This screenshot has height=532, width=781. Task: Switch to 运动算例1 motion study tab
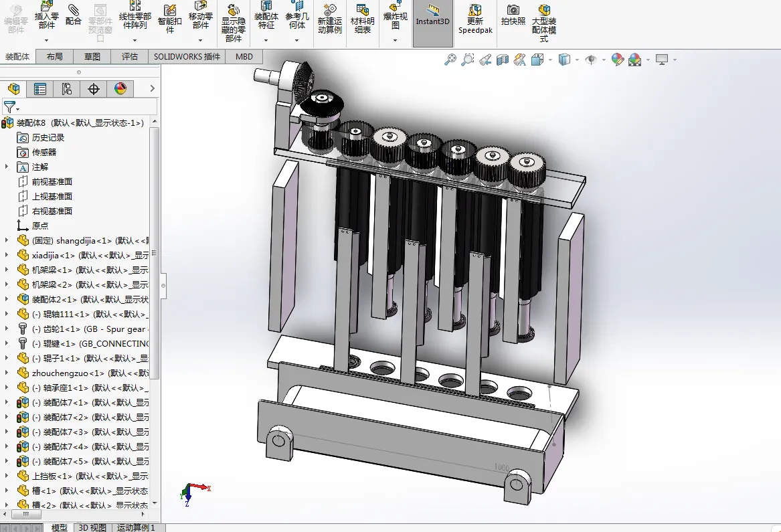coord(136,527)
